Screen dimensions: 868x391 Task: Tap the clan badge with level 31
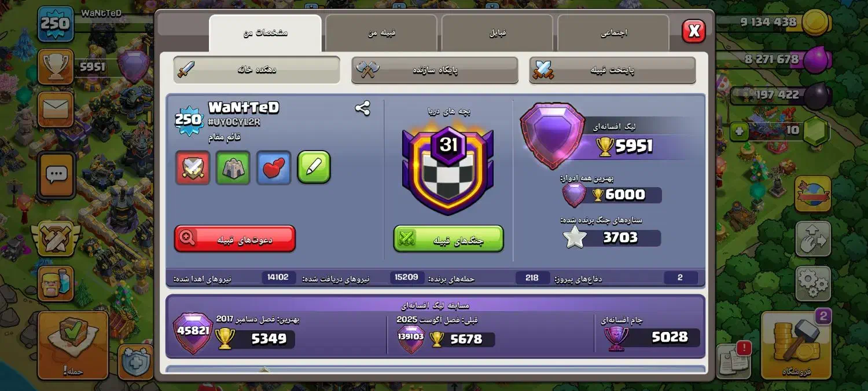[x=448, y=170]
